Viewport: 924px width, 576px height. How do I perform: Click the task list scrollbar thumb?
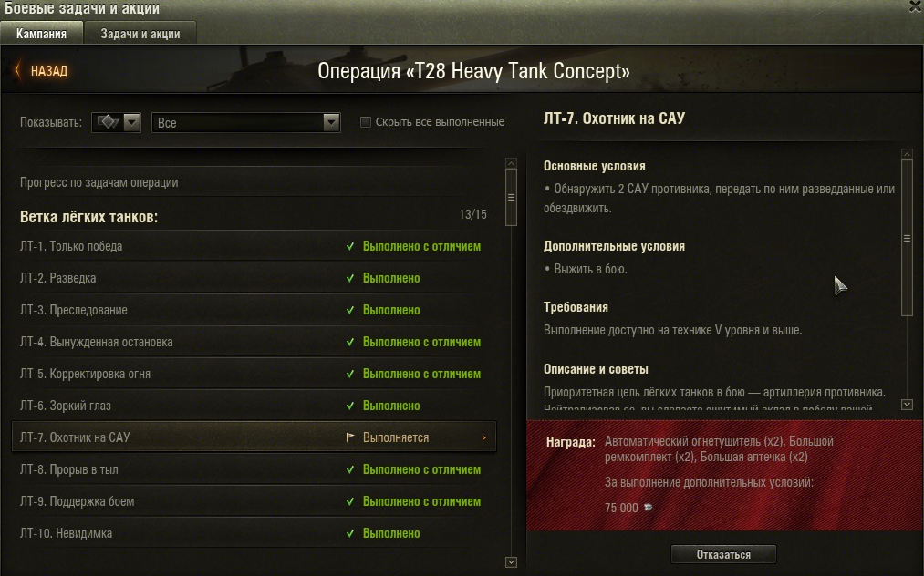click(x=511, y=197)
